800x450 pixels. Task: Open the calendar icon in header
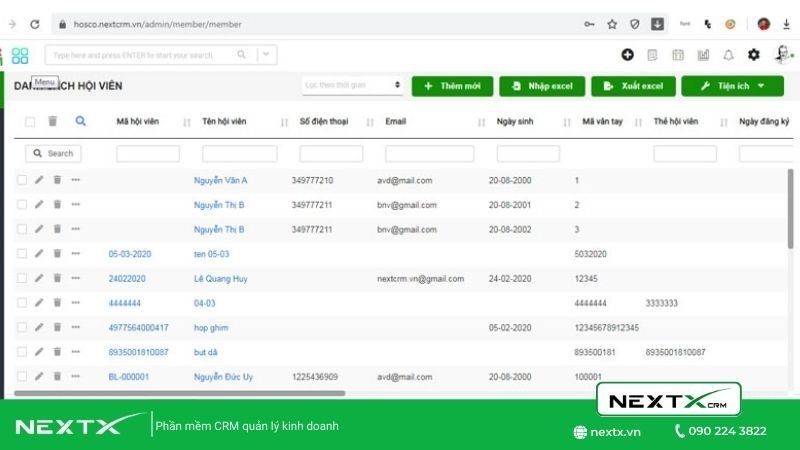[678, 55]
